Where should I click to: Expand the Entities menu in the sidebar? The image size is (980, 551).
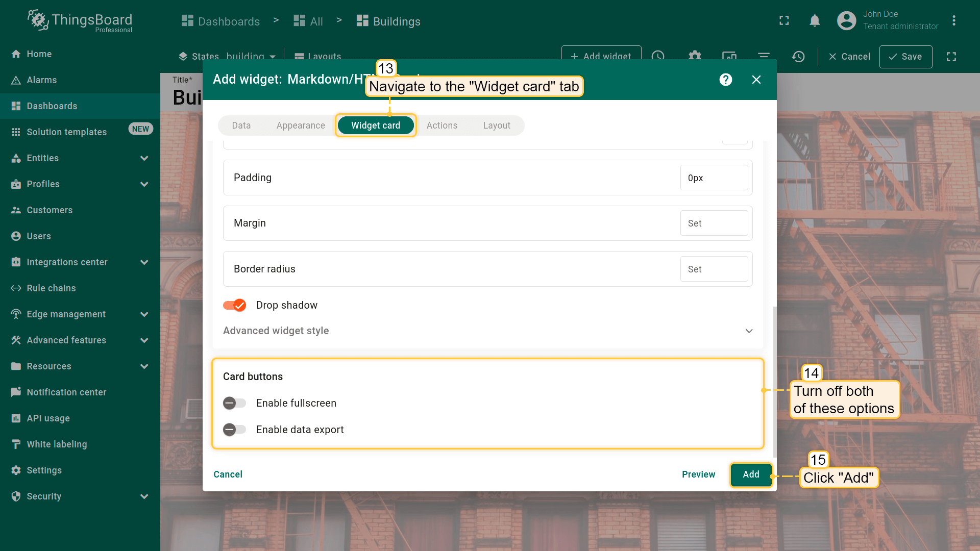click(x=144, y=158)
